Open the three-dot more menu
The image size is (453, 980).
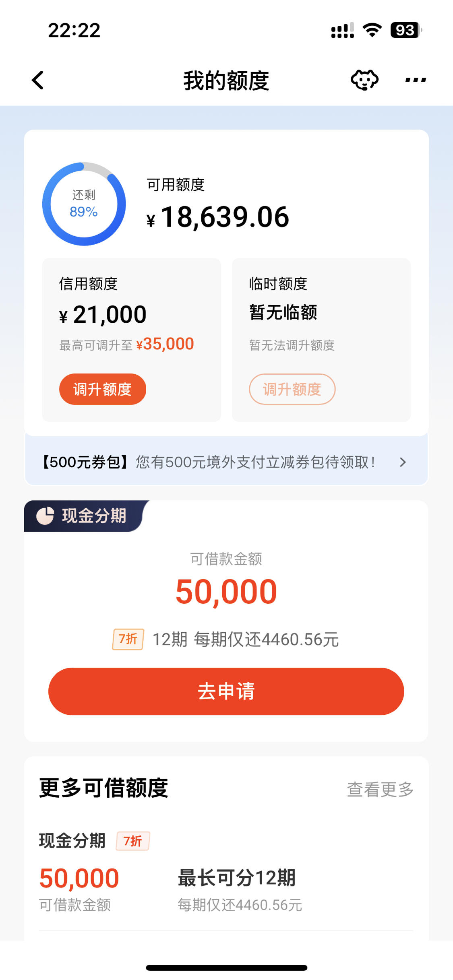click(416, 80)
